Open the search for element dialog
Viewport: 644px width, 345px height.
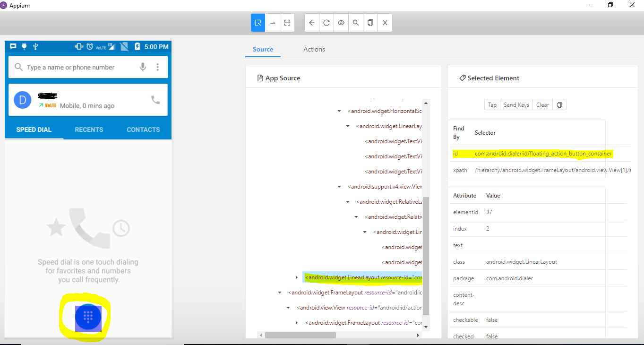355,22
